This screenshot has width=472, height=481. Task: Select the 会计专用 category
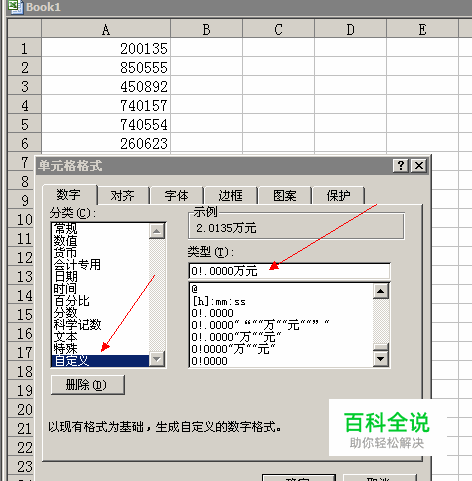coord(100,265)
